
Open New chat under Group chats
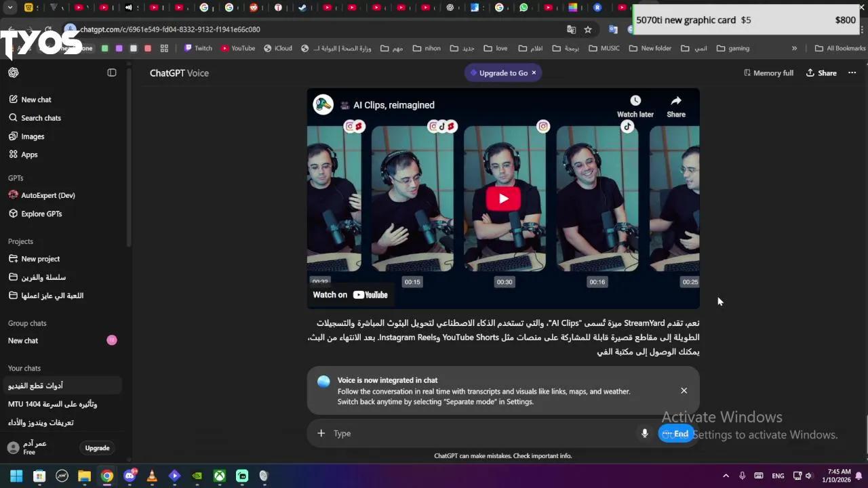pyautogui.click(x=61, y=340)
